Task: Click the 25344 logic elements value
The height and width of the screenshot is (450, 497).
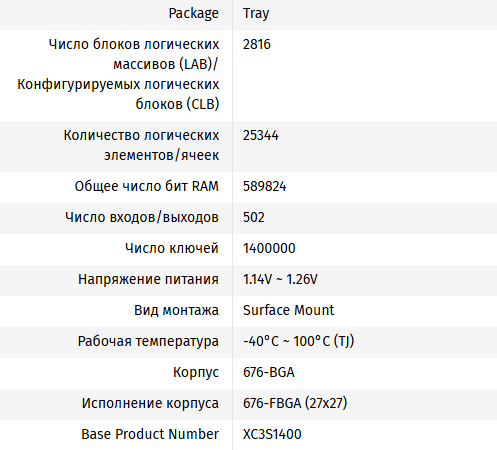Action: (x=260, y=135)
